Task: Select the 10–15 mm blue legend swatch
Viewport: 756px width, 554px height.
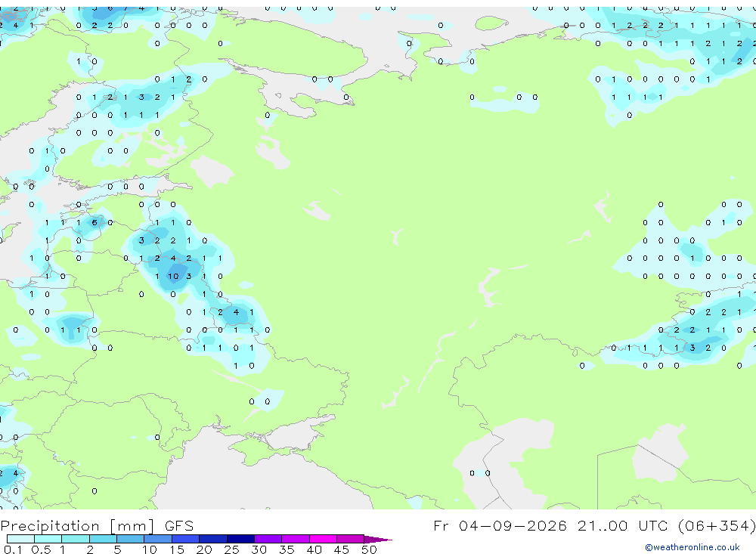Action: (158, 539)
